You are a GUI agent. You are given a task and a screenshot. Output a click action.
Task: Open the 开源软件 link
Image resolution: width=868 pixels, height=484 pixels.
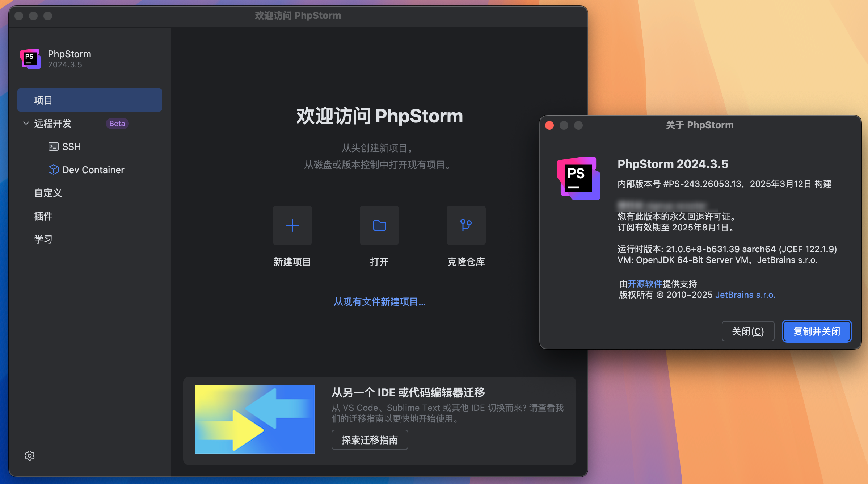click(x=645, y=284)
